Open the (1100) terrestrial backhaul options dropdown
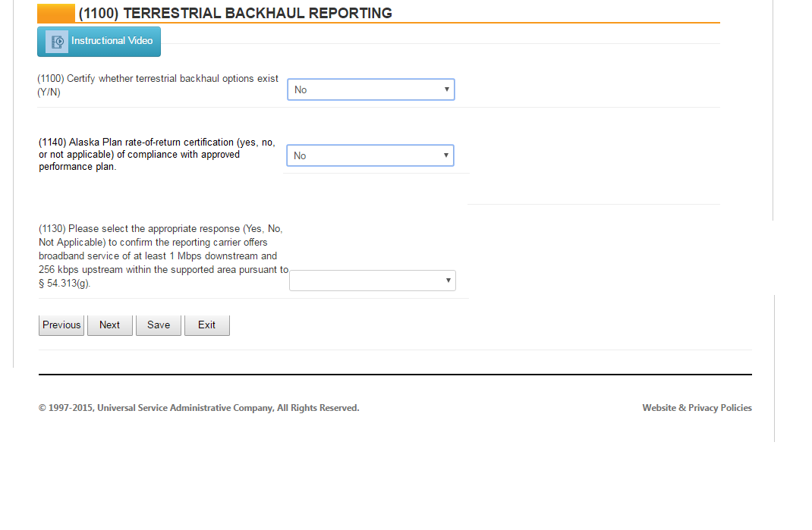Screen dimensions: 812x530 click(x=371, y=89)
